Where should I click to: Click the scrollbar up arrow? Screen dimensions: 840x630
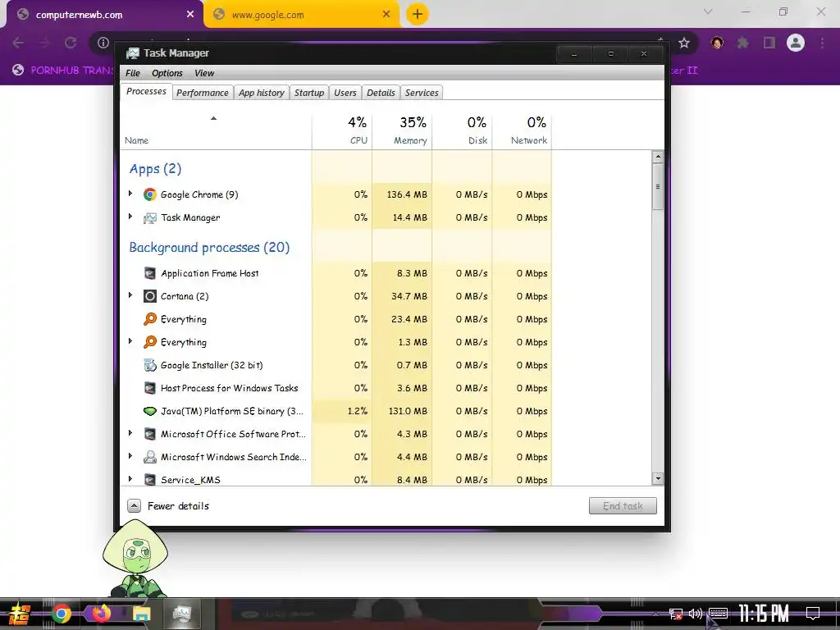(x=657, y=157)
